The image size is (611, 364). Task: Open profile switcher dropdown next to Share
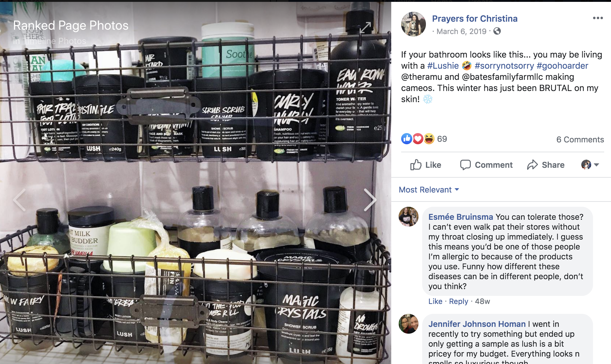coord(590,165)
